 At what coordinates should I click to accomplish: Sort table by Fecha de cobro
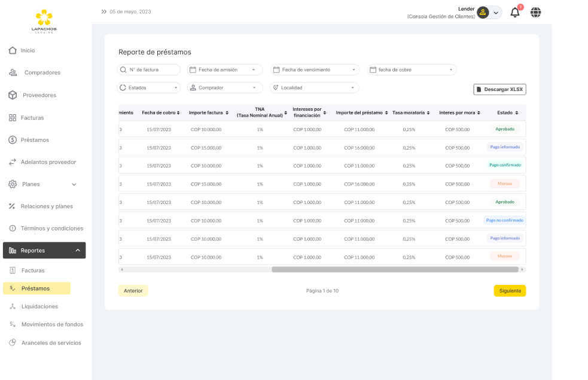tap(178, 113)
